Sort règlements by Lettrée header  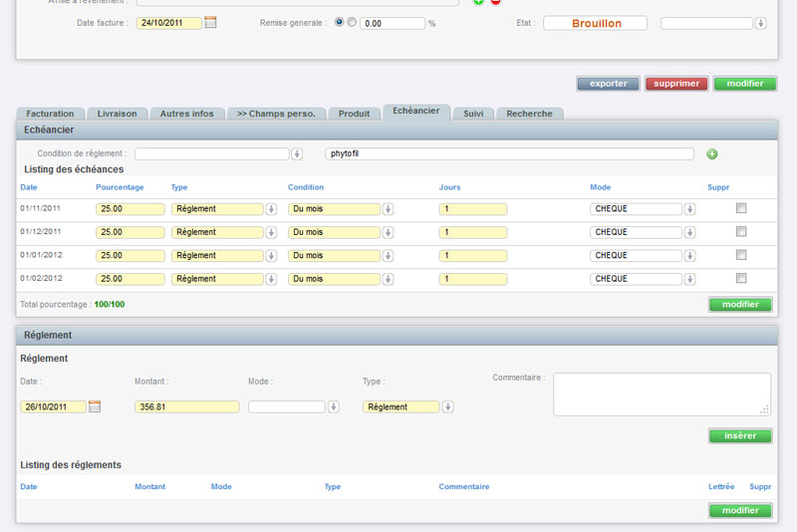pos(721,486)
